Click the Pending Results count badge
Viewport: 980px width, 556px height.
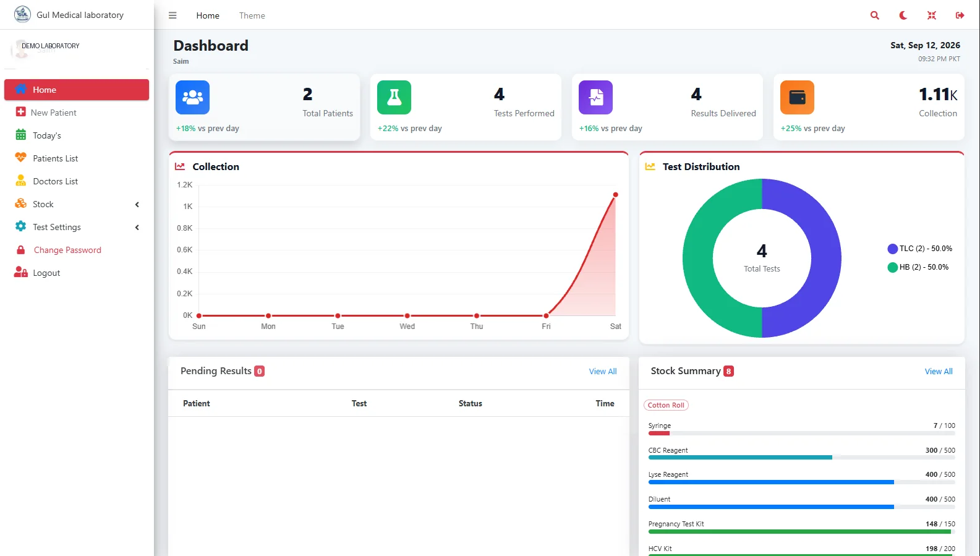click(260, 371)
